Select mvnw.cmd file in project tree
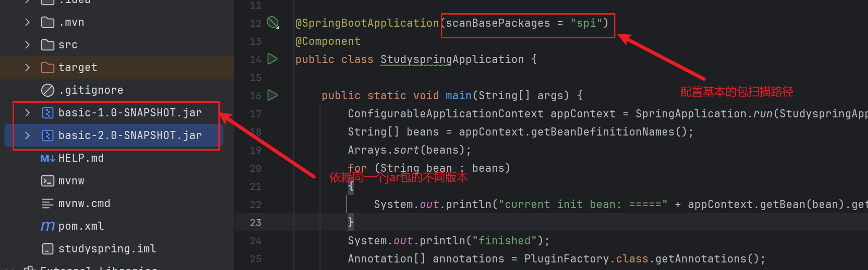 click(84, 204)
